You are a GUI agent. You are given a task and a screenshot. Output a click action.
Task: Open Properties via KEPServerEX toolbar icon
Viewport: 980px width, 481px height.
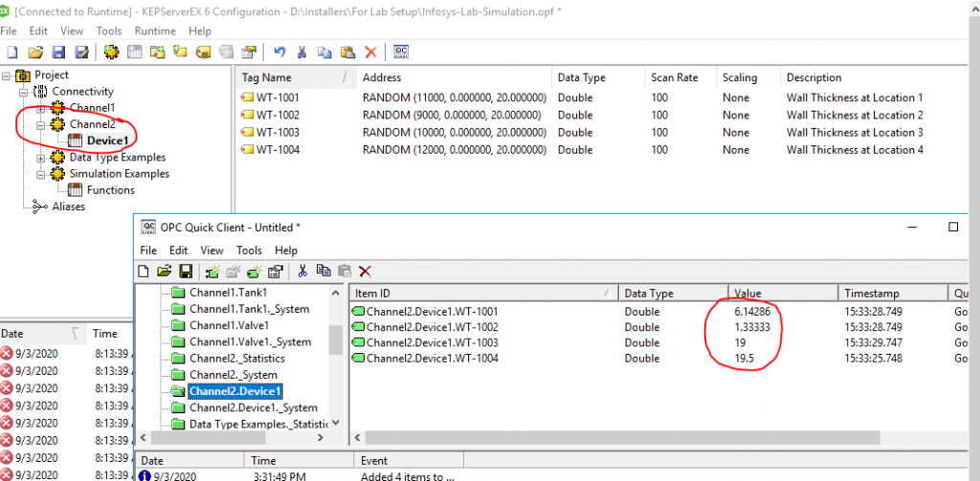click(250, 53)
